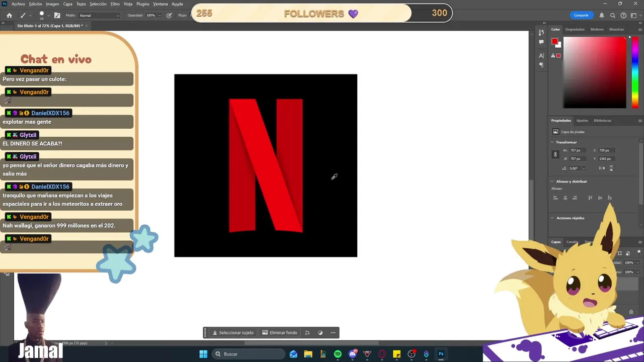The image size is (644, 362).
Task: Open the History panel icon
Action: tap(541, 33)
